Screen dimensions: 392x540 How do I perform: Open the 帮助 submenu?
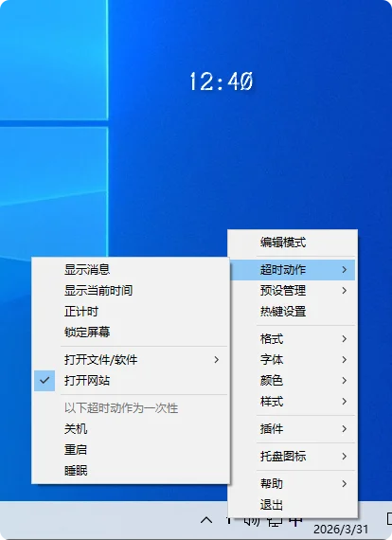click(x=293, y=484)
